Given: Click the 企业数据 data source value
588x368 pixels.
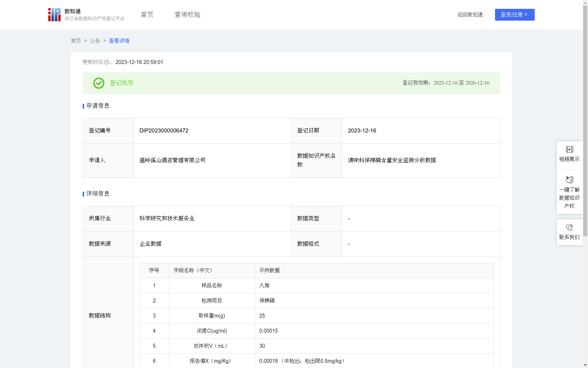Looking at the screenshot, I should click(x=150, y=244).
